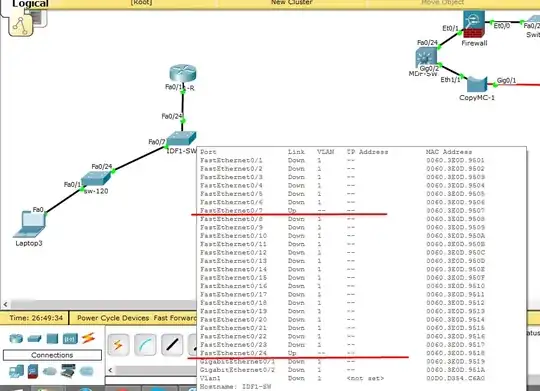Select the Routers device category icon
The width and height of the screenshot is (540, 391).
point(16,338)
